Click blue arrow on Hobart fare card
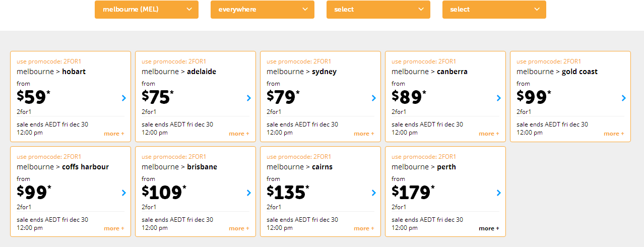The image size is (644, 247). (124, 98)
